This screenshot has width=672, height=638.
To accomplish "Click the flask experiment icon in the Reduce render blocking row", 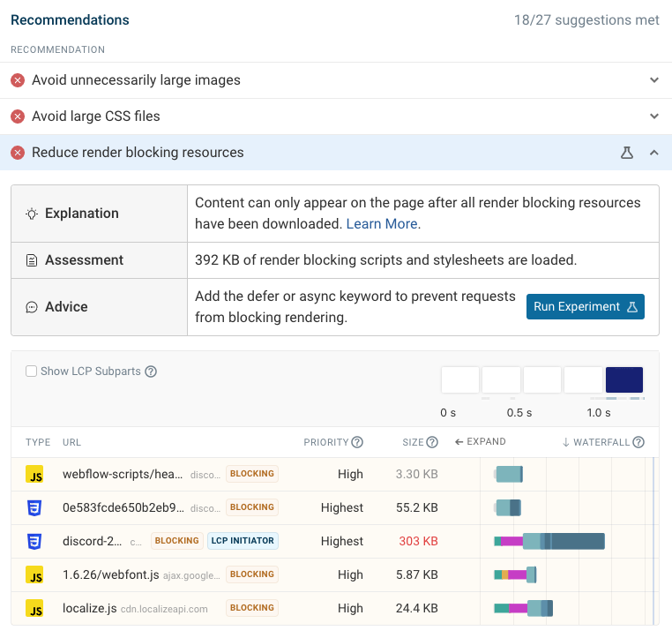I will point(627,152).
